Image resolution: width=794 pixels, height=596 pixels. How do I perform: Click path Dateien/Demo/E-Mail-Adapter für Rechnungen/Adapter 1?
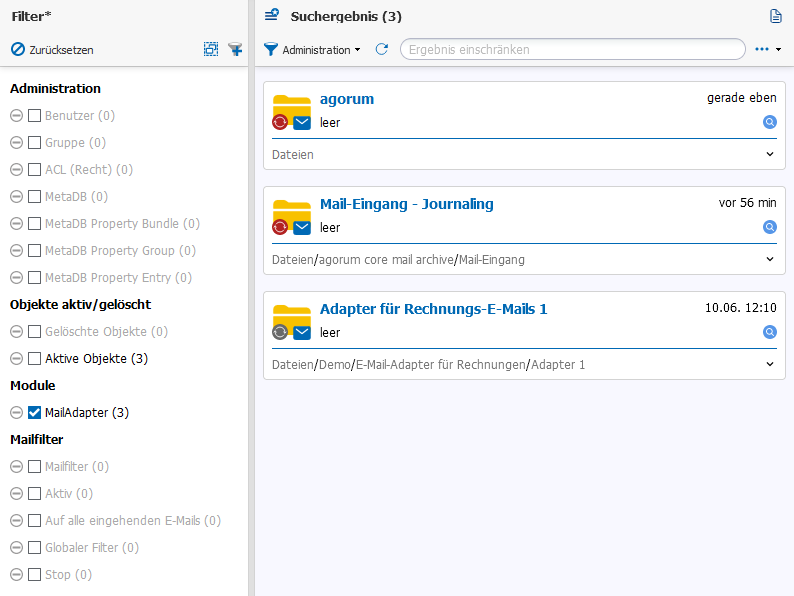428,365
